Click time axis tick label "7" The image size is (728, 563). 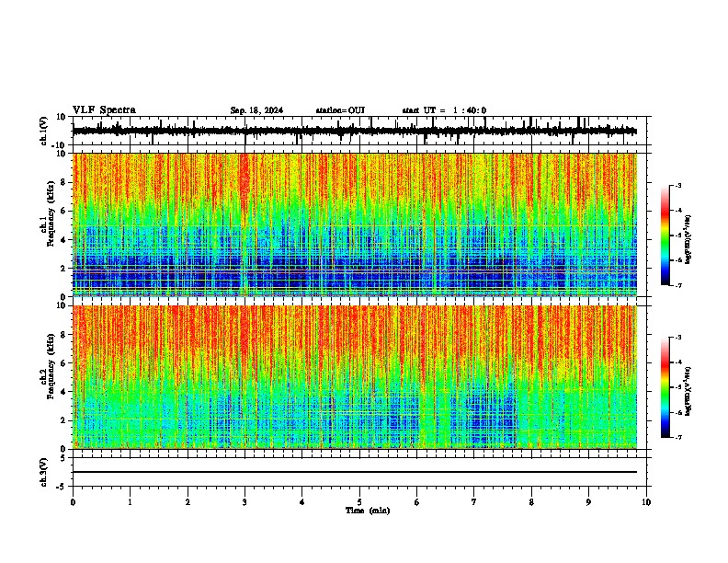474,502
